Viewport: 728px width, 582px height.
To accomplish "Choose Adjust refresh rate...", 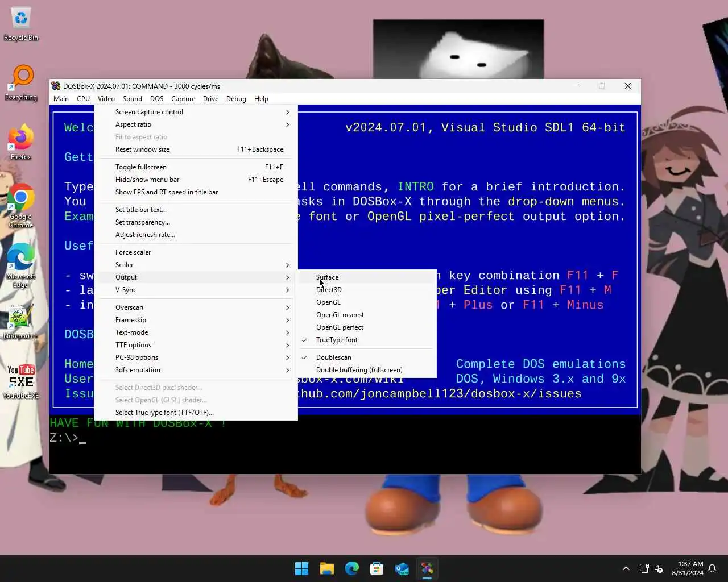I will (x=196, y=235).
